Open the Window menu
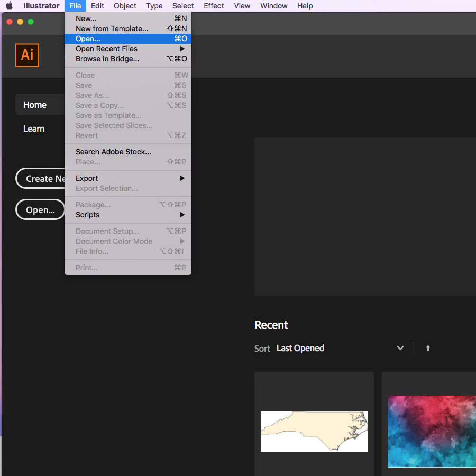The image size is (476, 476). (x=274, y=6)
